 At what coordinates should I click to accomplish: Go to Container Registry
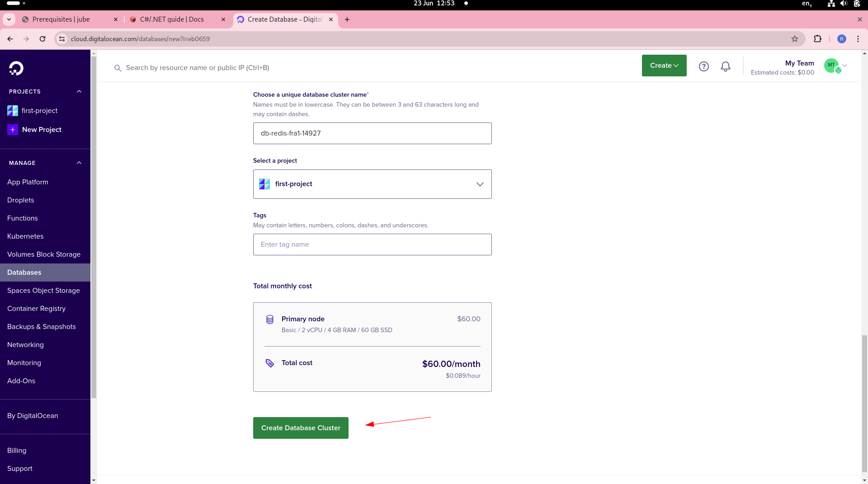coord(36,309)
